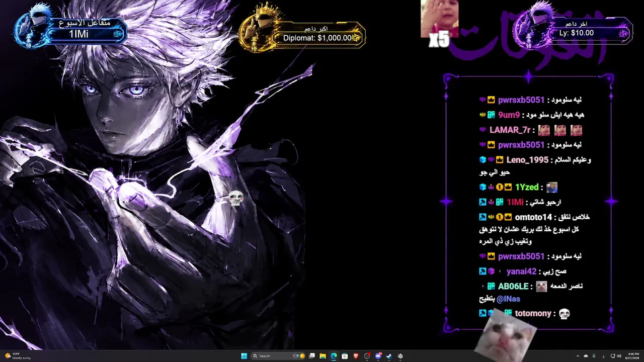Screen dimensions: 644x362
Task: Click username yanai42 in the chat
Action: 521,271
